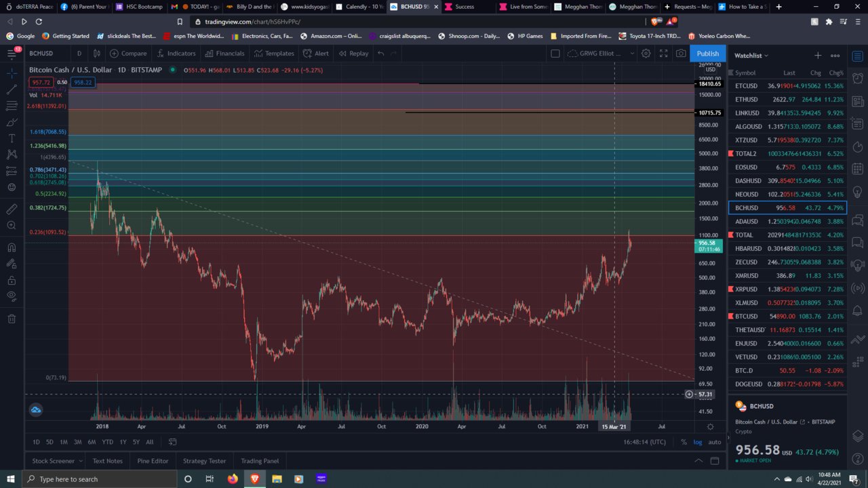Hide all drawings with the eye icon
This screenshot has width=868, height=488.
[12, 296]
